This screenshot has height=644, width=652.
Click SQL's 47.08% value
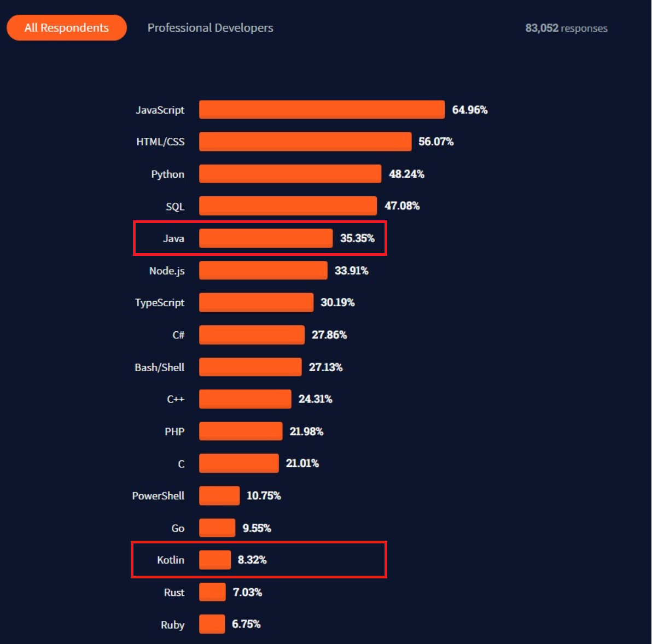point(402,206)
